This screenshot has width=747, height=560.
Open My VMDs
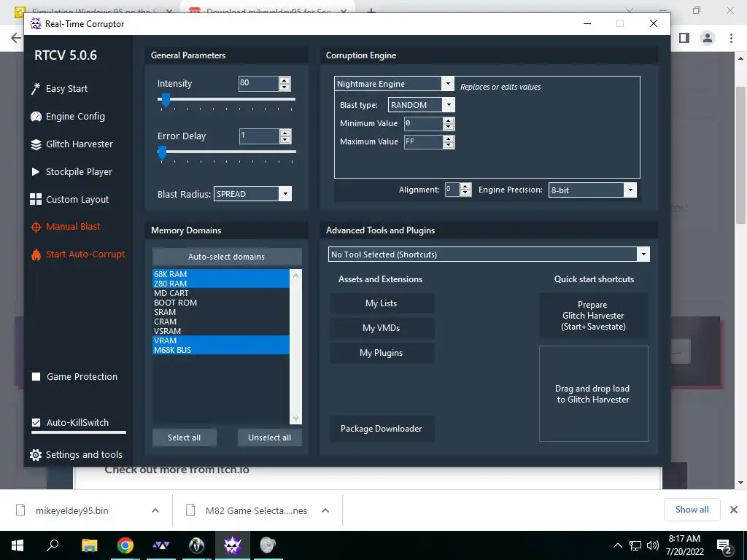pyautogui.click(x=382, y=328)
